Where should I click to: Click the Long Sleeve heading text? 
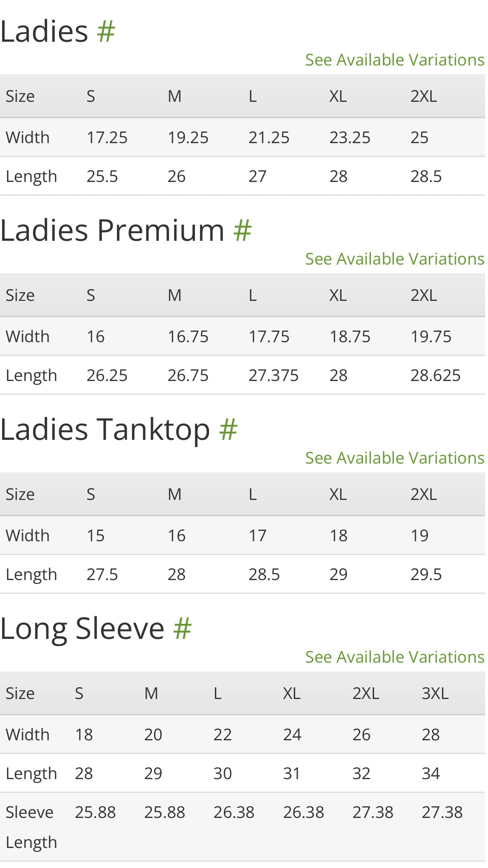(x=82, y=628)
